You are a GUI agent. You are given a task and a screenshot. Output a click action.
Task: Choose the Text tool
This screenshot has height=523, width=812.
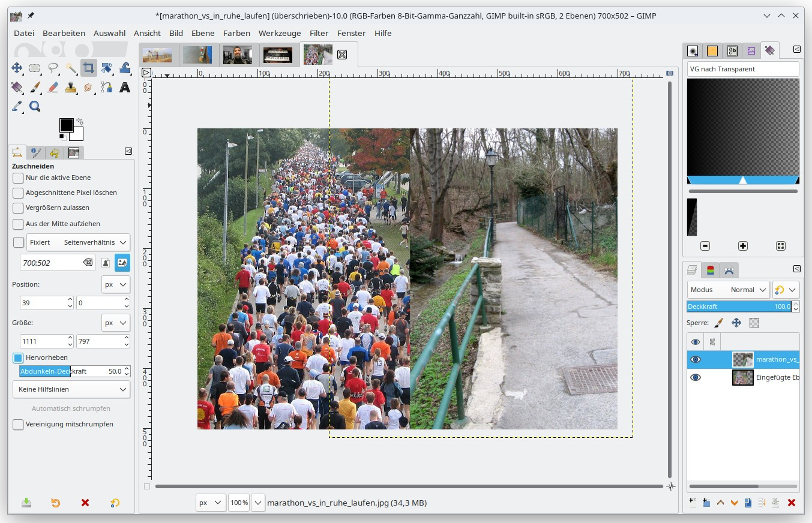(x=125, y=88)
